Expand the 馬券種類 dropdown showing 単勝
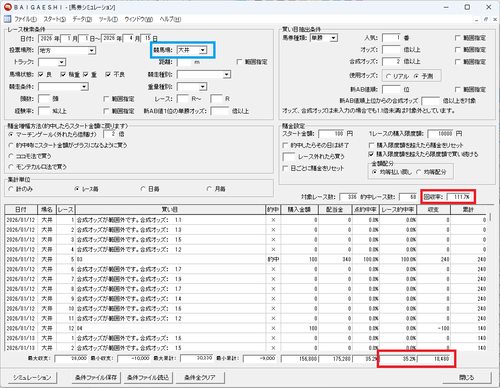500x388 pixels. 333,38
